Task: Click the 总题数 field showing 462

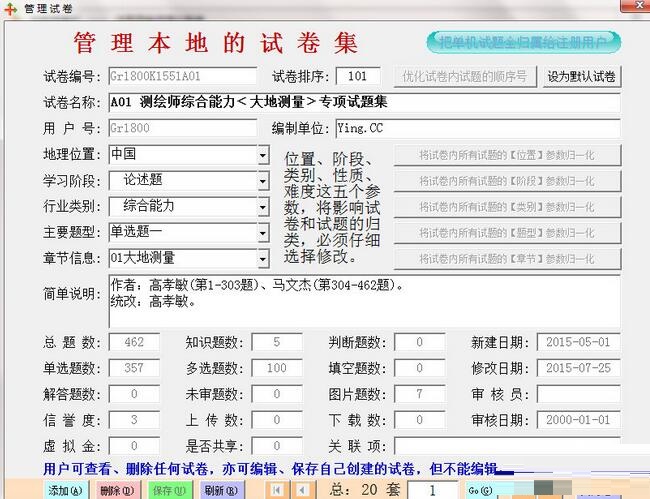Action: pos(134,342)
